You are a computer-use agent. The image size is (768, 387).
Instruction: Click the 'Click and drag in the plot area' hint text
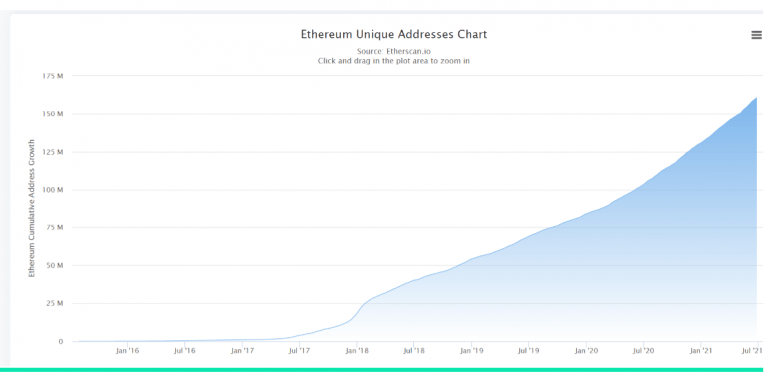coord(394,61)
